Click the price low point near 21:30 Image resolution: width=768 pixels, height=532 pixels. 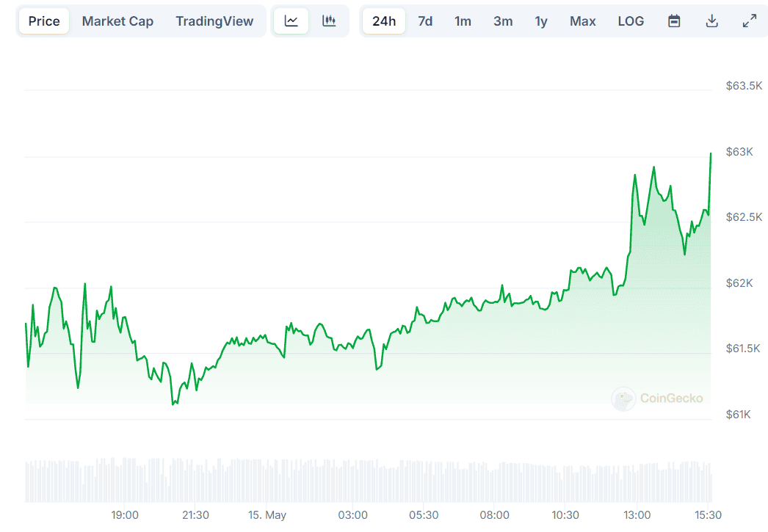coord(173,403)
